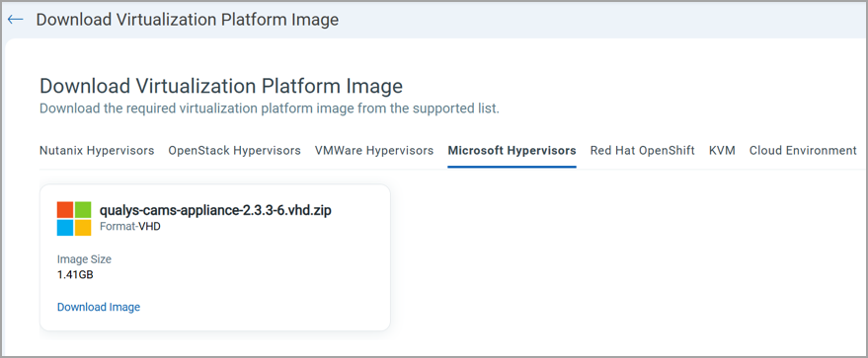Click the 1.41GB image size value
Image resolution: width=868 pixels, height=358 pixels.
[75, 274]
